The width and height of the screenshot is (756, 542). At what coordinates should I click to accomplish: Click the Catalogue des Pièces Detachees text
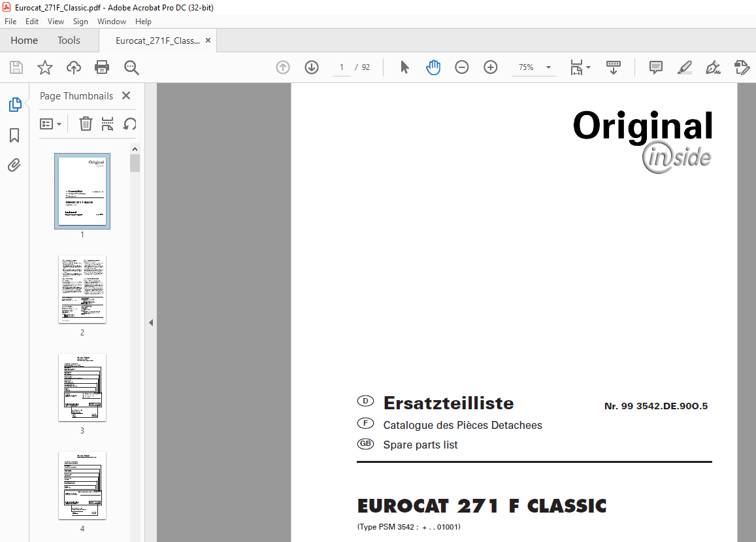point(463,425)
